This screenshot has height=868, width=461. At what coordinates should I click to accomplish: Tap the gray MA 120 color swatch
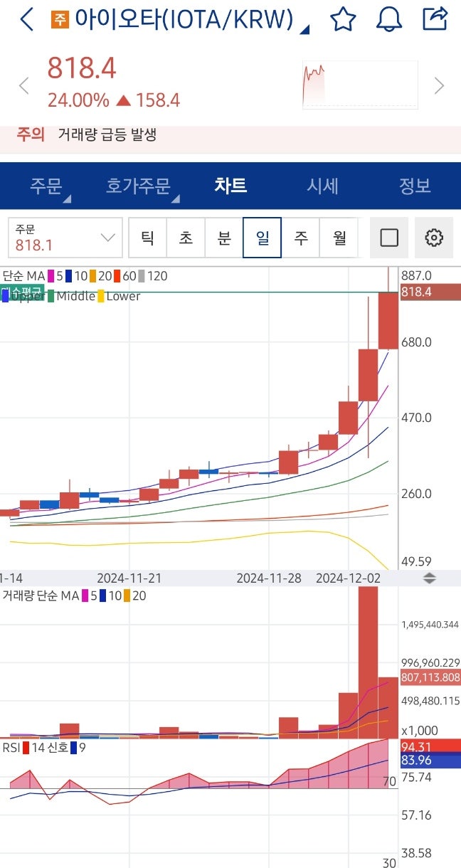coord(142,275)
